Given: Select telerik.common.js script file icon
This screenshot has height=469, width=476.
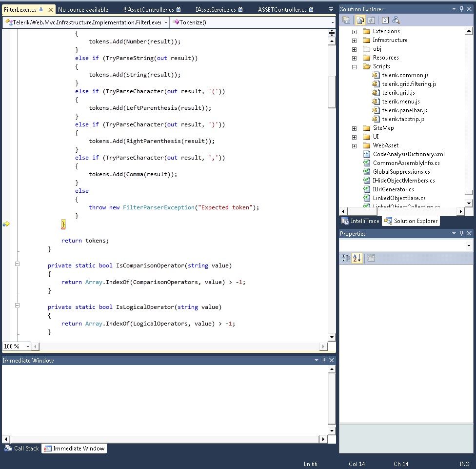Looking at the screenshot, I should tap(376, 75).
